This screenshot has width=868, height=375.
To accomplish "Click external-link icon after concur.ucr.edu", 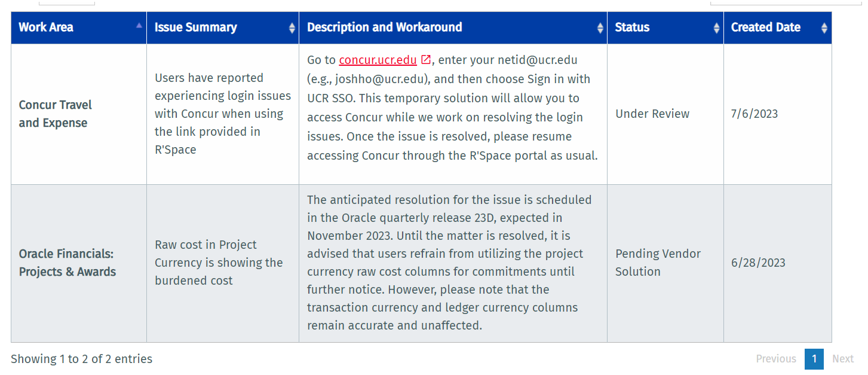I will pos(426,60).
